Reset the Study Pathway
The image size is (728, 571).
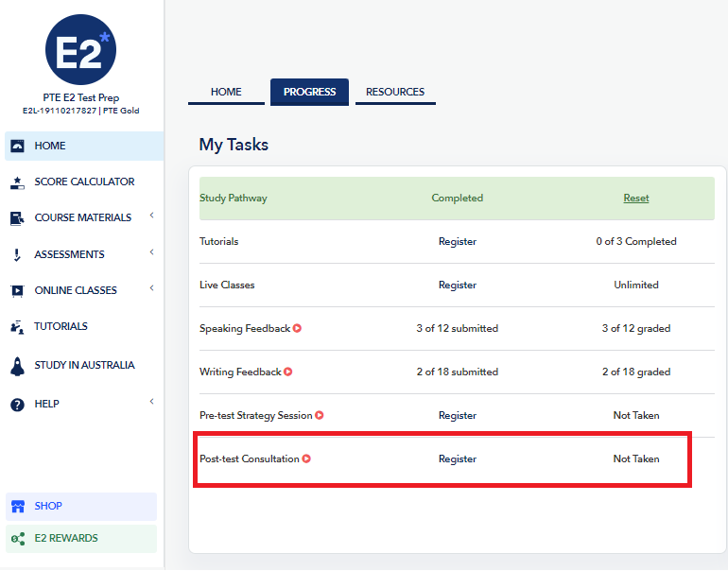pyautogui.click(x=635, y=199)
